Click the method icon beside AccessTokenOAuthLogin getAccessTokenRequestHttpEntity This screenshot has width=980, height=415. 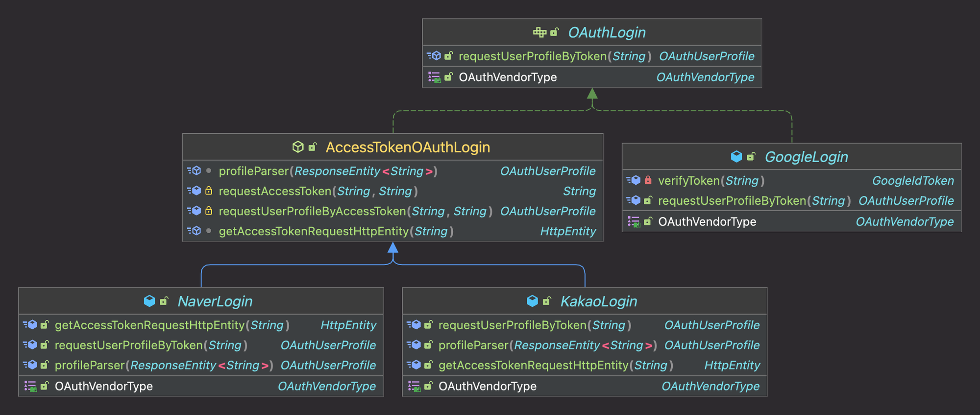click(x=194, y=231)
